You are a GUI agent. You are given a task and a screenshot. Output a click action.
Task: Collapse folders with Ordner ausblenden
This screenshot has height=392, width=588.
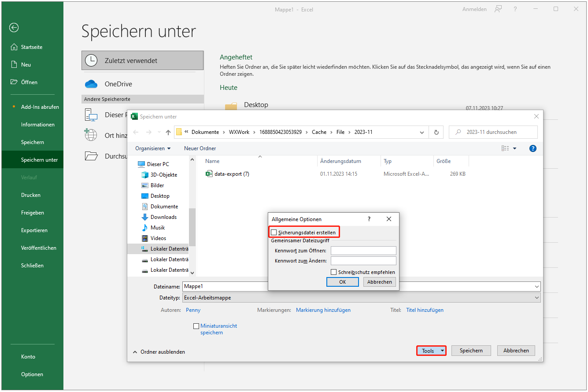coord(159,352)
